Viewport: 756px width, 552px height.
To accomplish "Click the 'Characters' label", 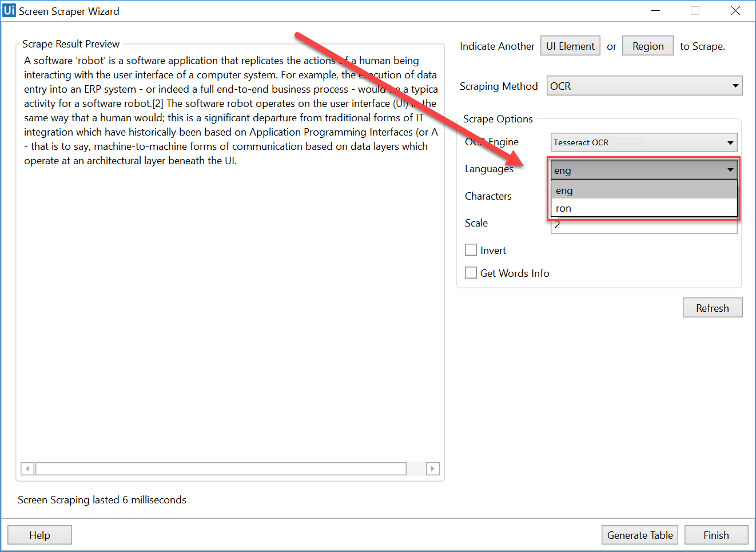I will tap(488, 196).
